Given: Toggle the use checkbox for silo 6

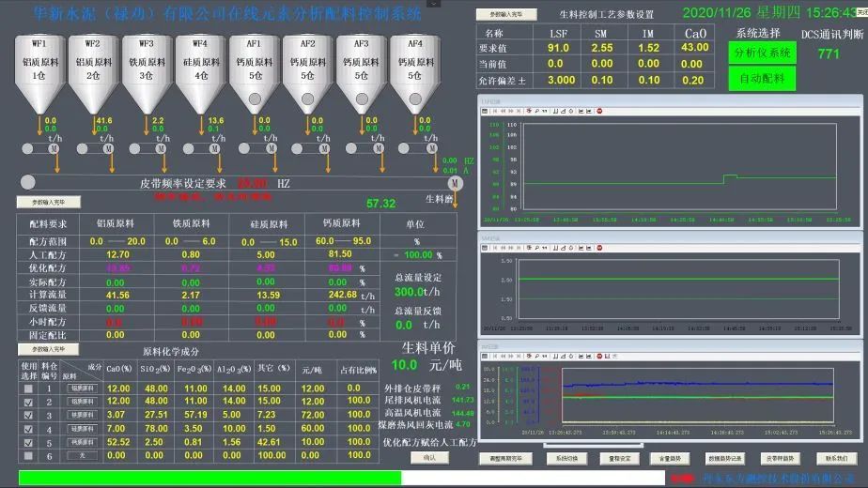Looking at the screenshot, I should click(x=28, y=455).
